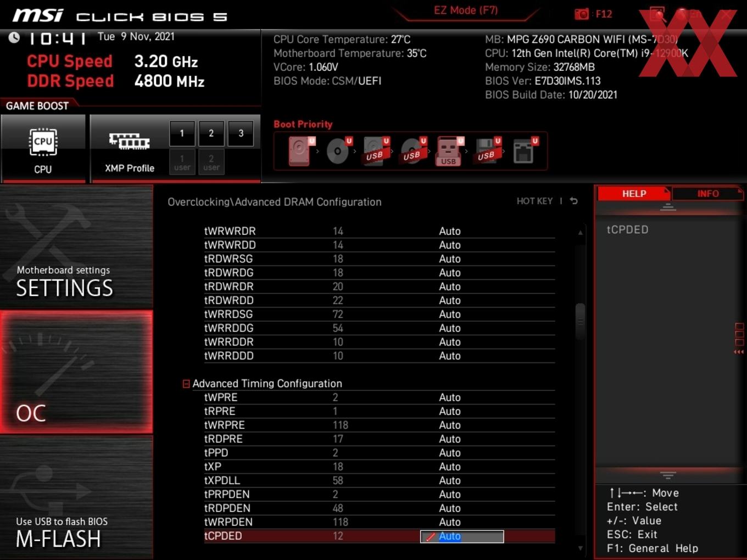Select the hard disk boot device icon
The width and height of the screenshot is (747, 560).
point(300,151)
